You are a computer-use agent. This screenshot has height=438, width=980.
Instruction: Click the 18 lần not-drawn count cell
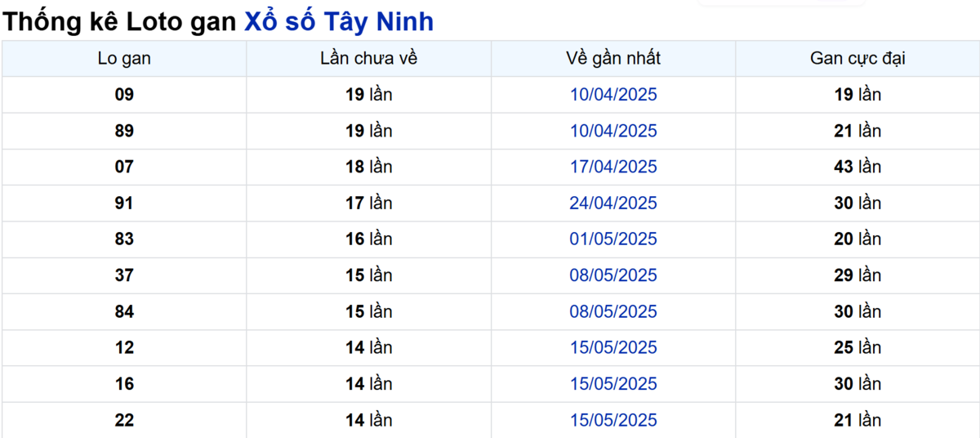(368, 167)
